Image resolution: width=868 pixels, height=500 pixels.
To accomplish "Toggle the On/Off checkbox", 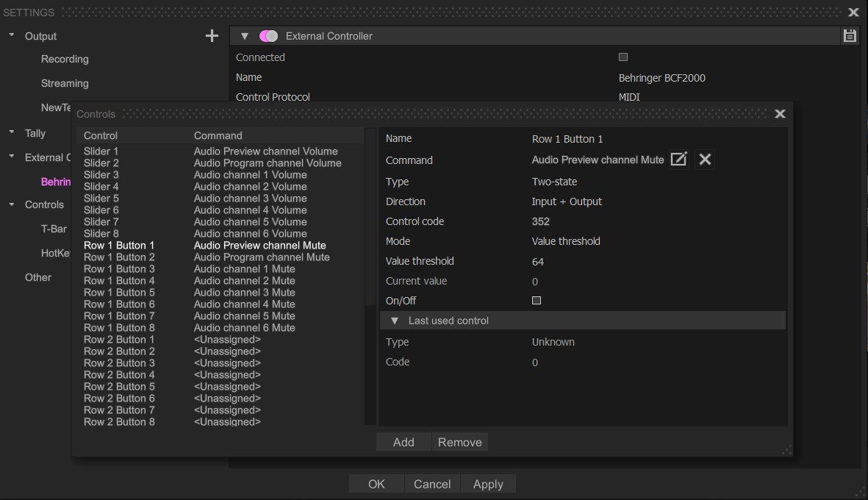I will pyautogui.click(x=537, y=301).
